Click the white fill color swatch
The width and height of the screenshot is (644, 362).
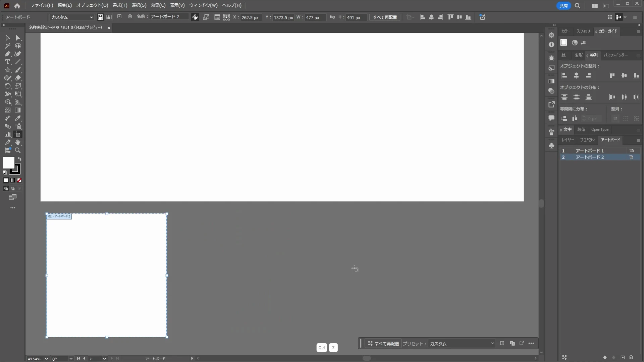tap(8, 163)
